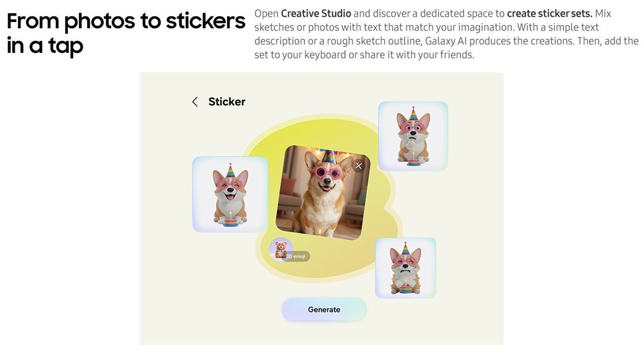Choose the crying corgi sticker at bottom right
The width and height of the screenshot is (644, 345).
[x=405, y=268]
